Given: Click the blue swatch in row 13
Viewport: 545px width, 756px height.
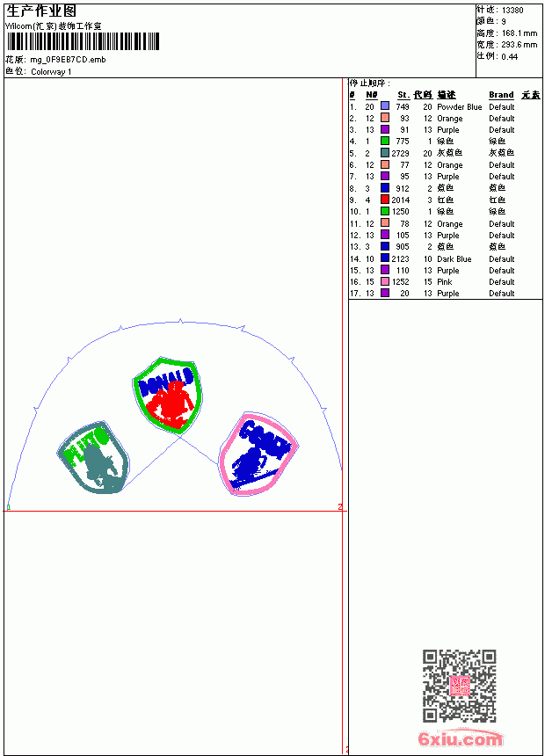Looking at the screenshot, I should pos(385,246).
